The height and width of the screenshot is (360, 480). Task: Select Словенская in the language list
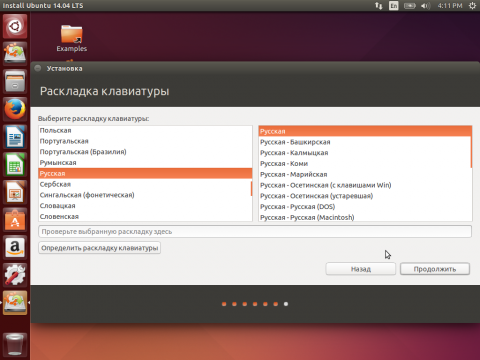(145, 216)
